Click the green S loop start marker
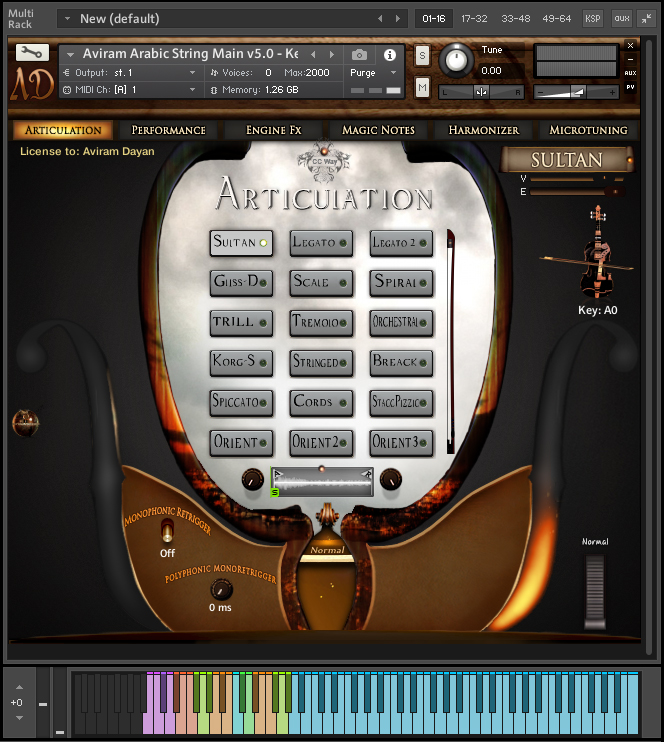Image resolution: width=664 pixels, height=742 pixels. coord(274,493)
